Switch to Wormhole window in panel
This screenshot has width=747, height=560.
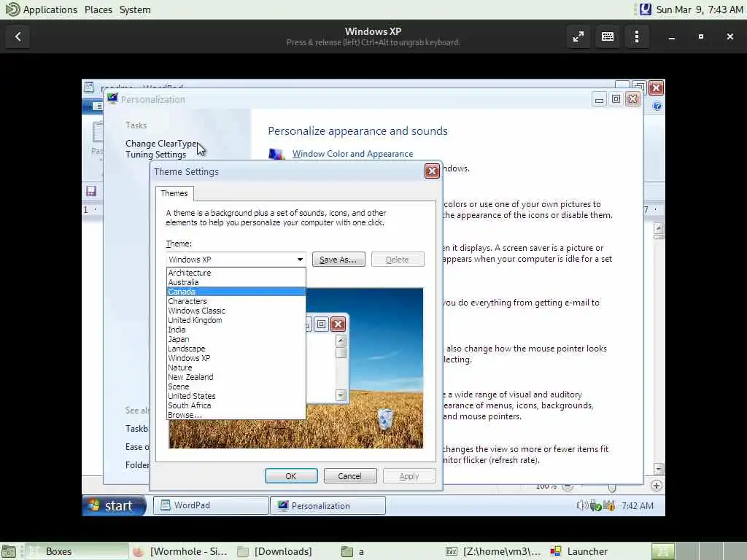[x=182, y=551]
